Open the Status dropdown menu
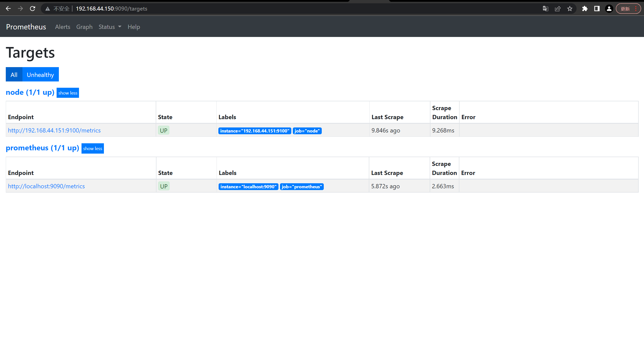The height and width of the screenshot is (362, 644). click(x=110, y=27)
